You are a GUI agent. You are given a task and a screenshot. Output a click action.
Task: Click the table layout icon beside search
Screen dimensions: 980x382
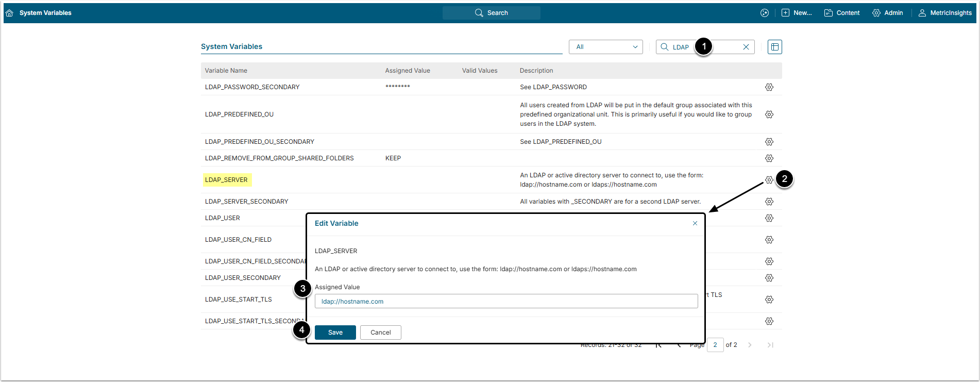tap(774, 47)
